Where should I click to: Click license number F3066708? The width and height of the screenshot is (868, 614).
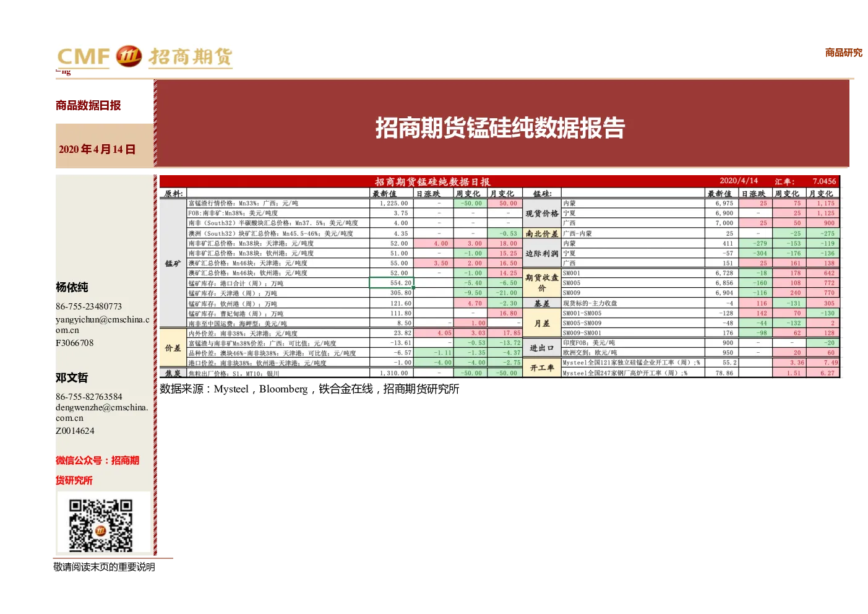point(75,343)
